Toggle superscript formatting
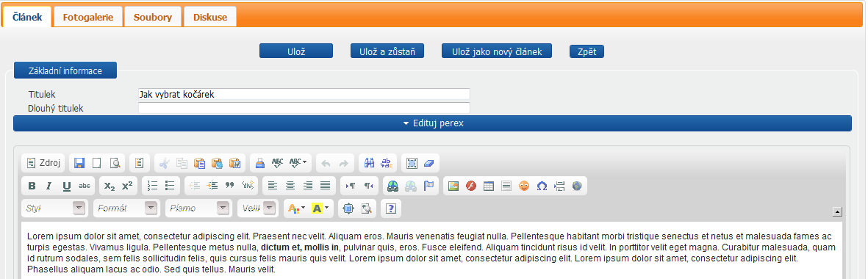Image resolution: width=868 pixels, height=279 pixels. pos(127,186)
